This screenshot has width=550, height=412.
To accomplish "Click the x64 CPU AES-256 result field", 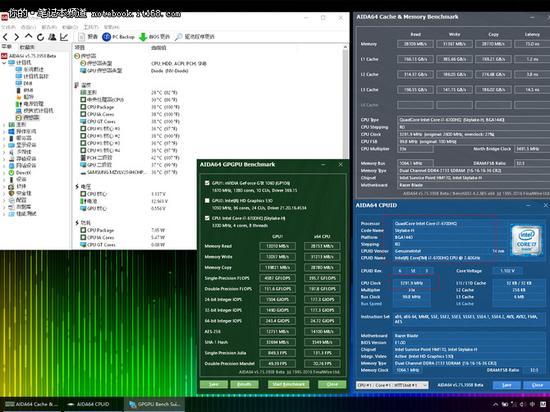I will 322,331.
